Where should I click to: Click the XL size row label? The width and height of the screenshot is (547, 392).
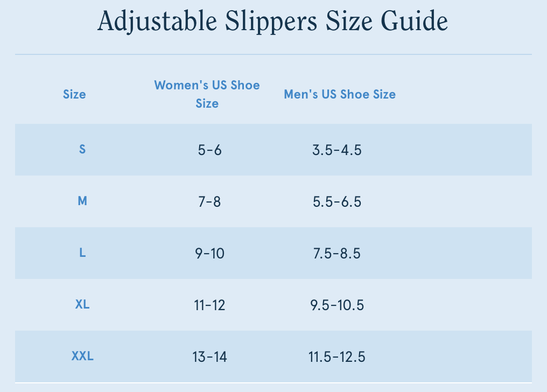82,305
